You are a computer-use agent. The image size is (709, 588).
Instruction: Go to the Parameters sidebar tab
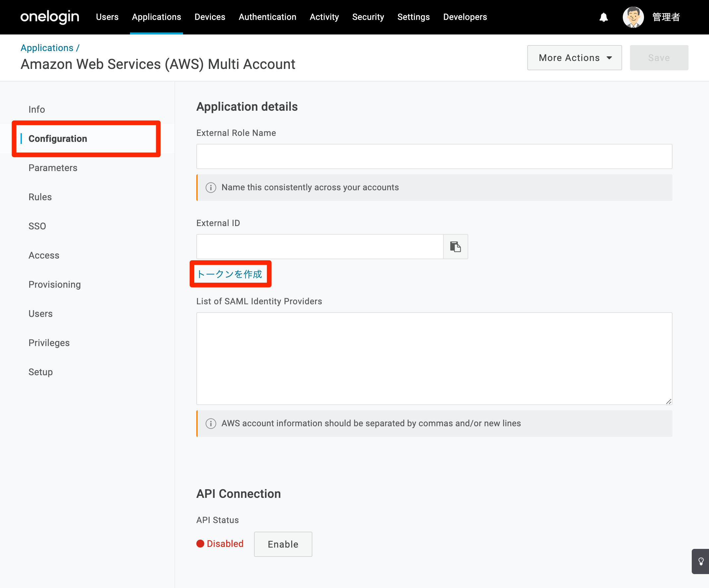point(53,168)
